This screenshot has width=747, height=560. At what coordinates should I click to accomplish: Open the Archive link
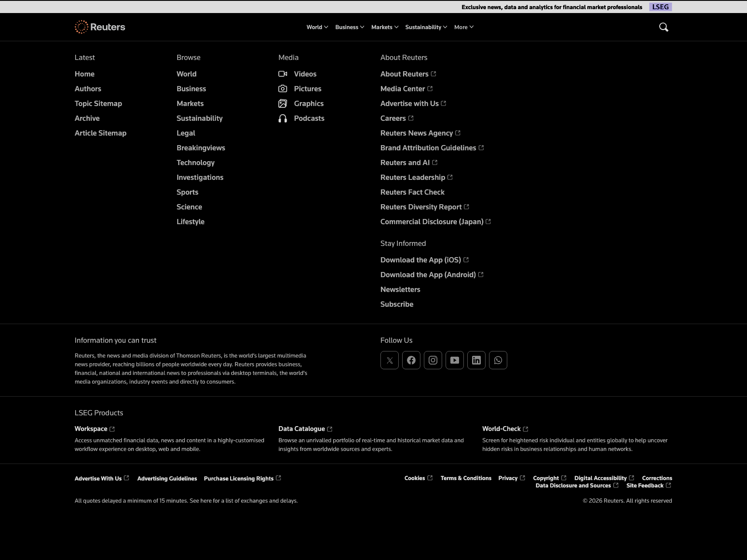[x=87, y=118]
